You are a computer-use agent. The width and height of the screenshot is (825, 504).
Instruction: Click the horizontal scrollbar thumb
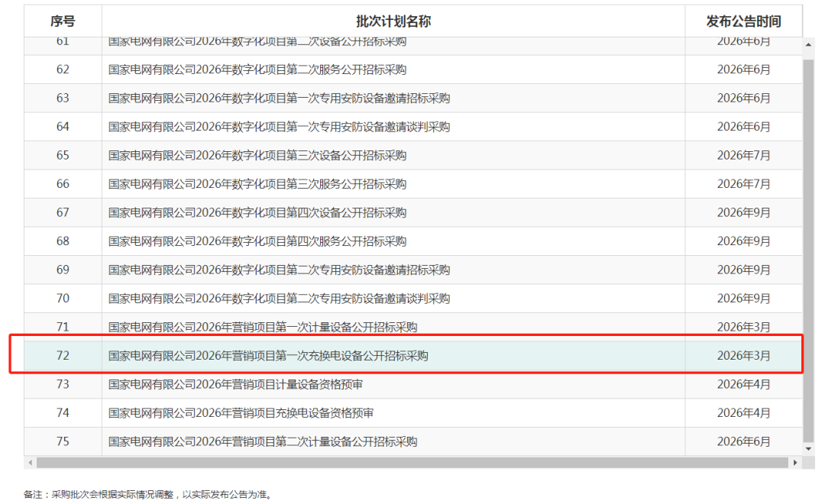tap(411, 463)
